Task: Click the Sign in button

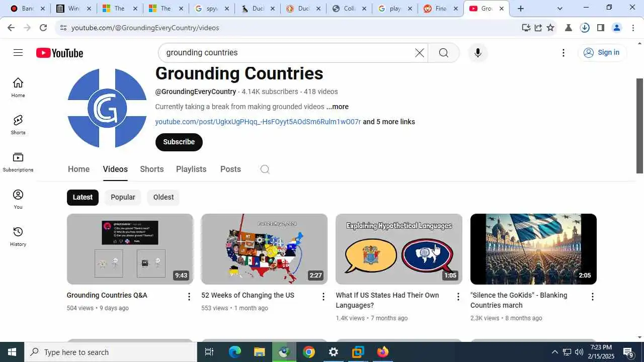Action: [x=602, y=53]
